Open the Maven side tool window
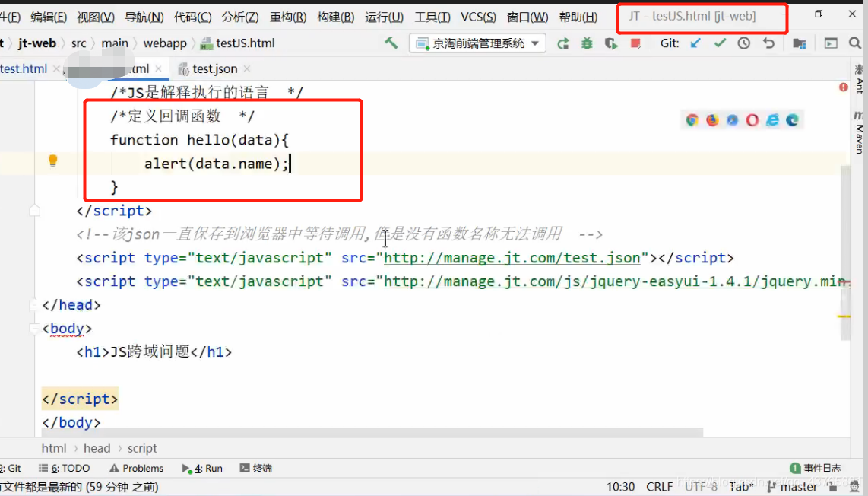Viewport: 868px width, 496px height. click(x=859, y=133)
